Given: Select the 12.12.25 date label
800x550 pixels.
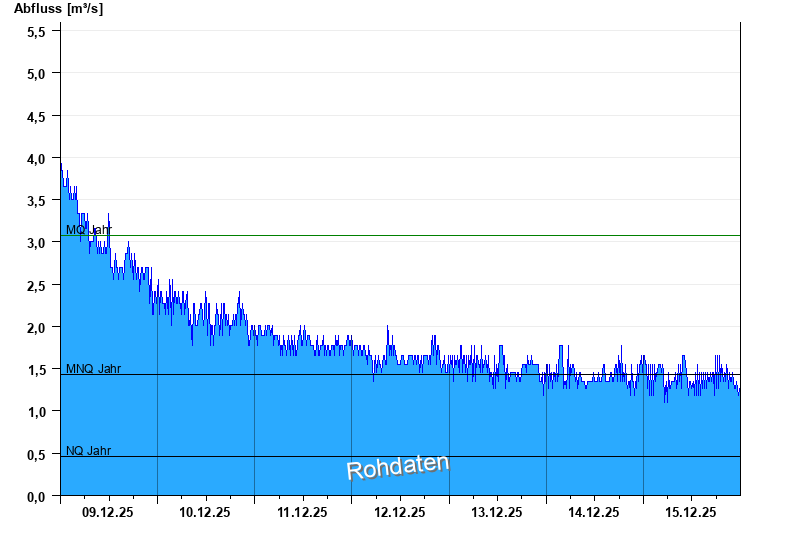Looking at the screenshot, I should [x=399, y=512].
